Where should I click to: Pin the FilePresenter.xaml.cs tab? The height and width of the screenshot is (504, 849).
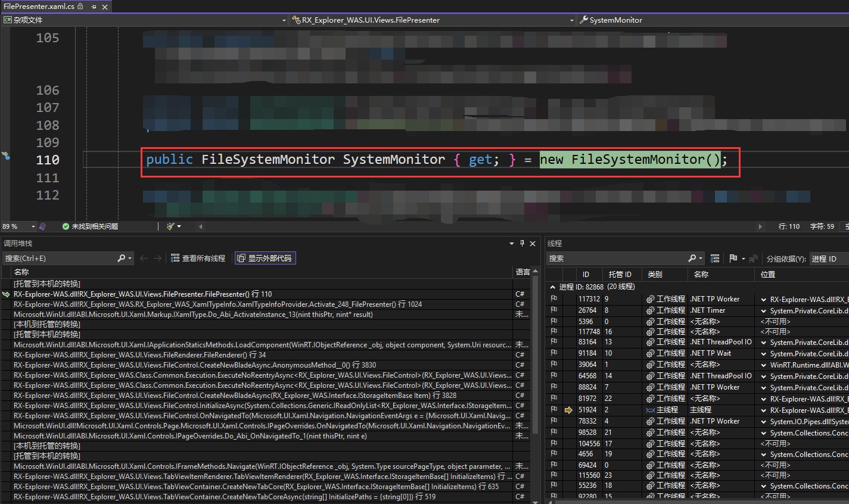[x=94, y=7]
